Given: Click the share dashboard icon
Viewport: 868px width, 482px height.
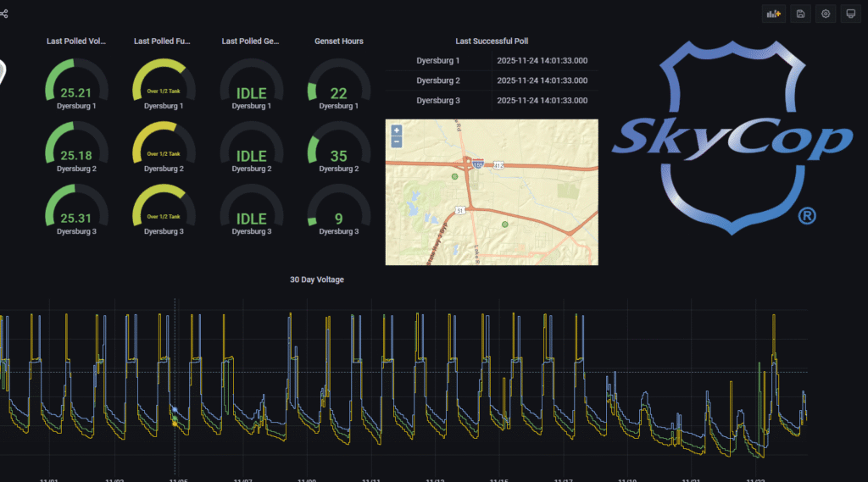Looking at the screenshot, I should point(4,14).
